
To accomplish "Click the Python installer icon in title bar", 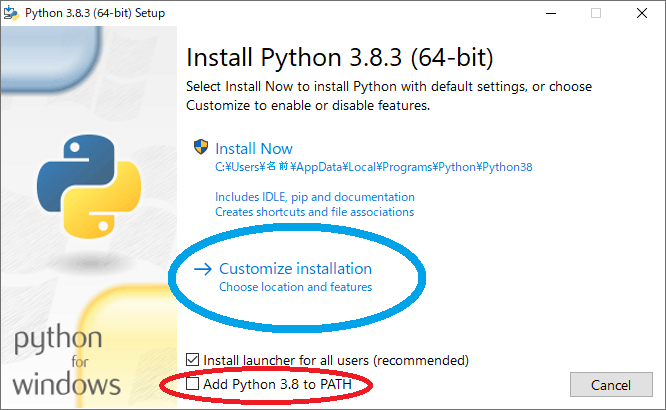I will 11,13.
